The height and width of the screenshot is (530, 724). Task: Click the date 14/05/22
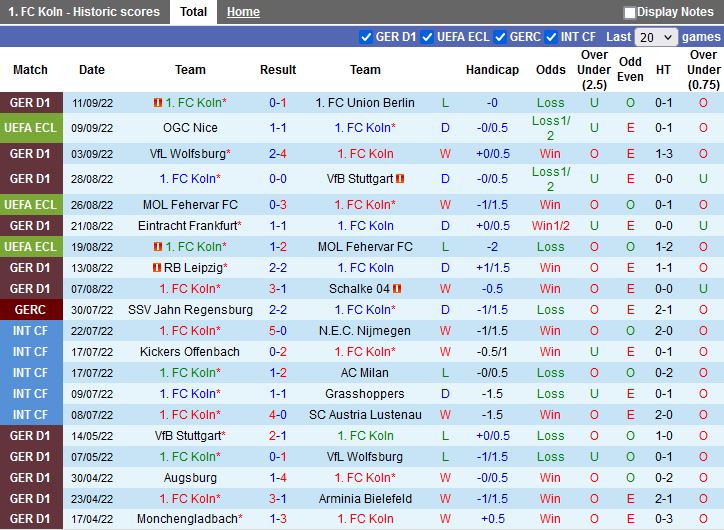92,436
